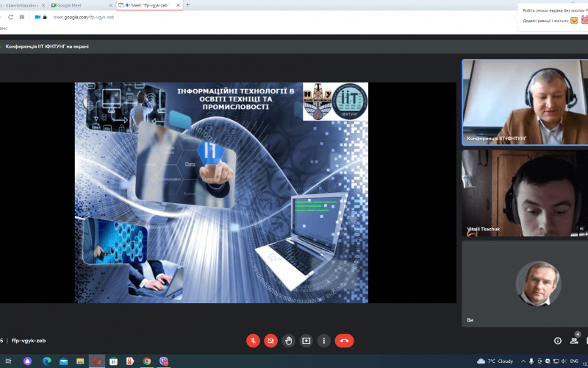Leave the call with the red hang-up button

point(344,341)
